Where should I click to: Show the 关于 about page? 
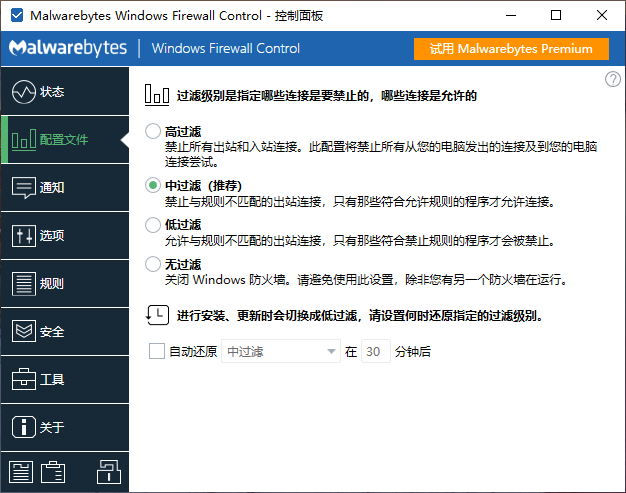pos(65,427)
